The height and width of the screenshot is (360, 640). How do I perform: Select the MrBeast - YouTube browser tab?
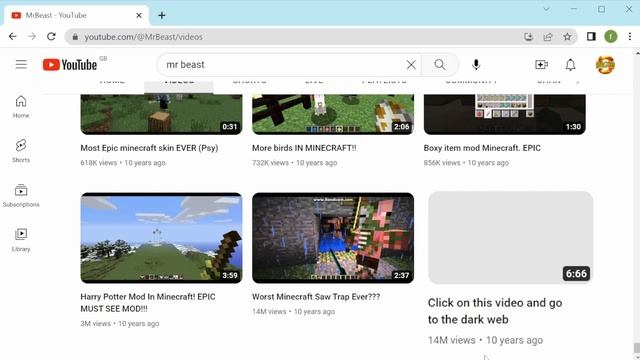click(x=77, y=16)
